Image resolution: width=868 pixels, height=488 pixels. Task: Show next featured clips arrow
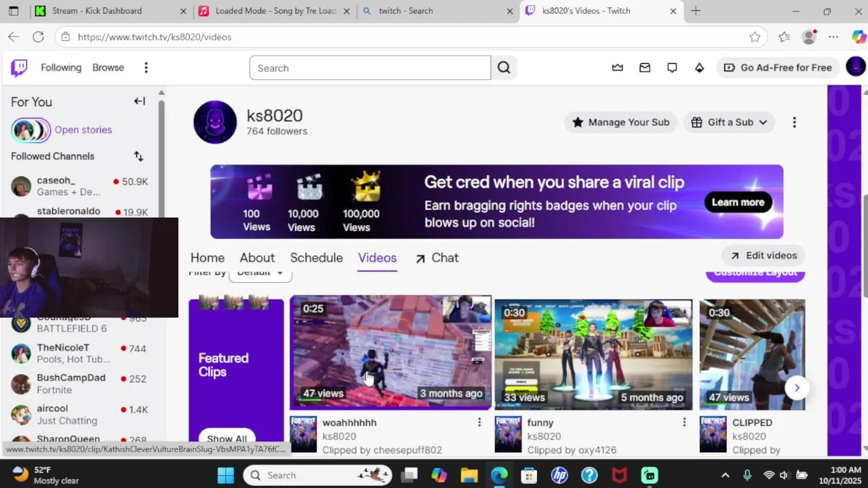tap(797, 388)
